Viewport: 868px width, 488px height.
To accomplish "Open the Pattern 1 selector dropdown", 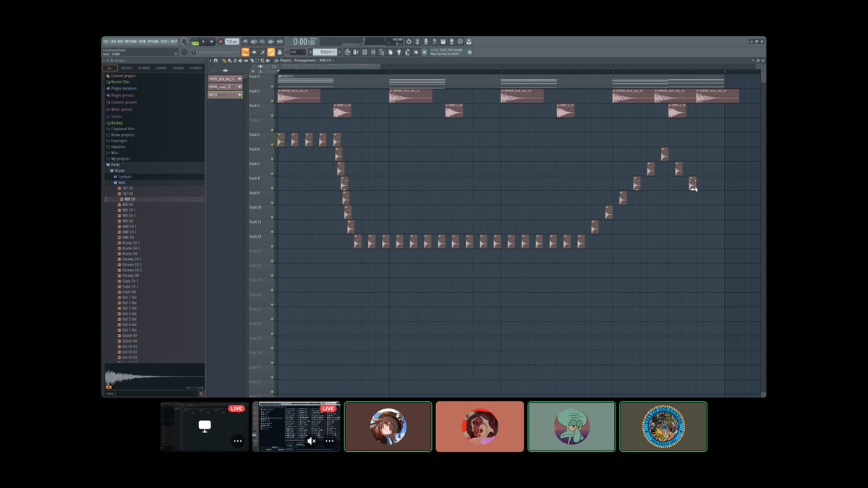I will pyautogui.click(x=325, y=52).
